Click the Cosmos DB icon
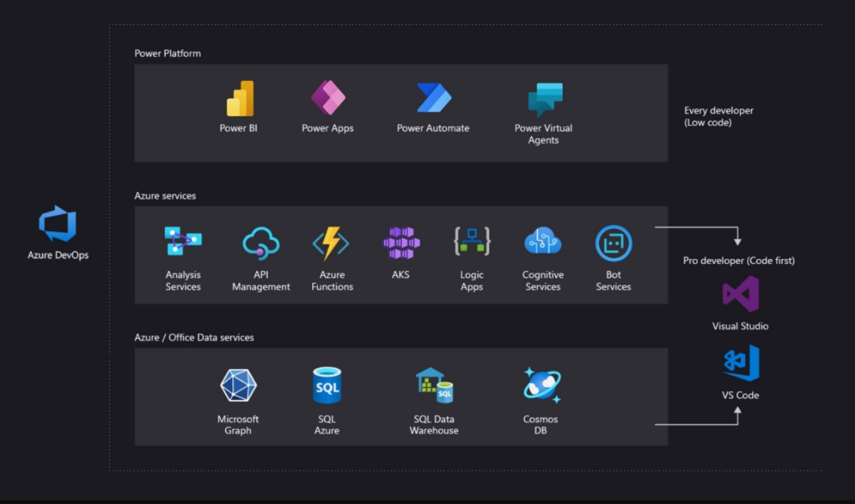Image resolution: width=855 pixels, height=504 pixels. coord(541,385)
